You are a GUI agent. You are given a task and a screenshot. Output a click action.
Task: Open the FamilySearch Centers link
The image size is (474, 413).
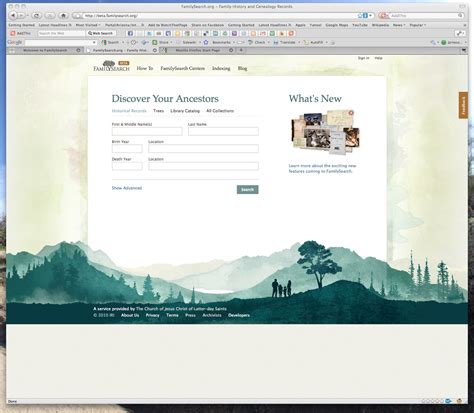pos(182,68)
